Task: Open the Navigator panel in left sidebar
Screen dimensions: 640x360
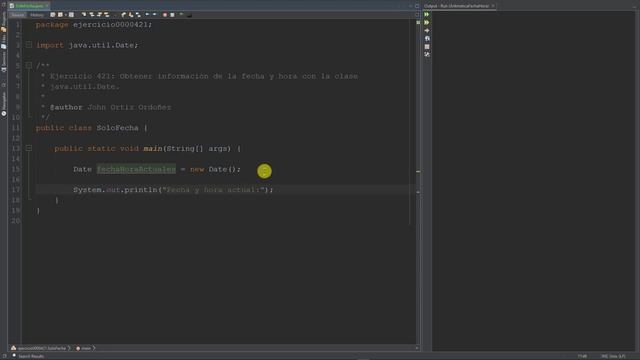Action: pyautogui.click(x=4, y=104)
